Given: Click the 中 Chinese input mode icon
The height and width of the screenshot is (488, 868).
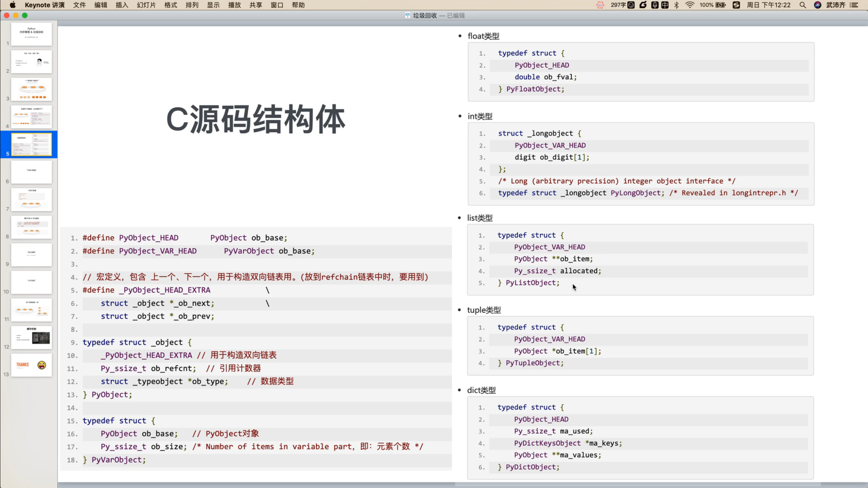Looking at the screenshot, I should [665, 5].
